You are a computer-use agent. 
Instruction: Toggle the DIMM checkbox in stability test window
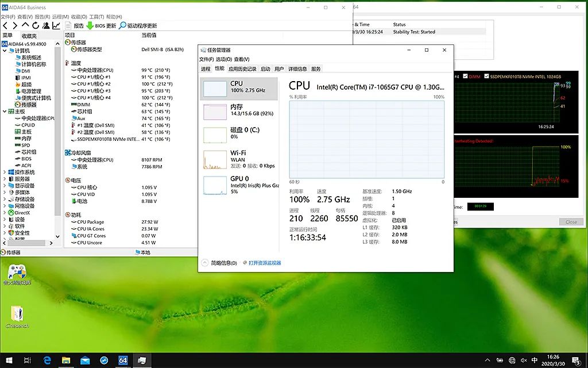(x=465, y=76)
